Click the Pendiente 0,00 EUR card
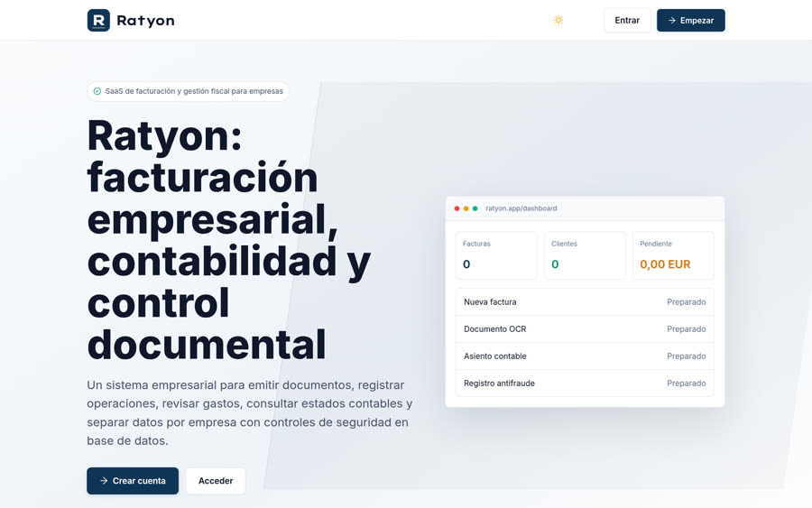The height and width of the screenshot is (508, 812). click(x=673, y=255)
